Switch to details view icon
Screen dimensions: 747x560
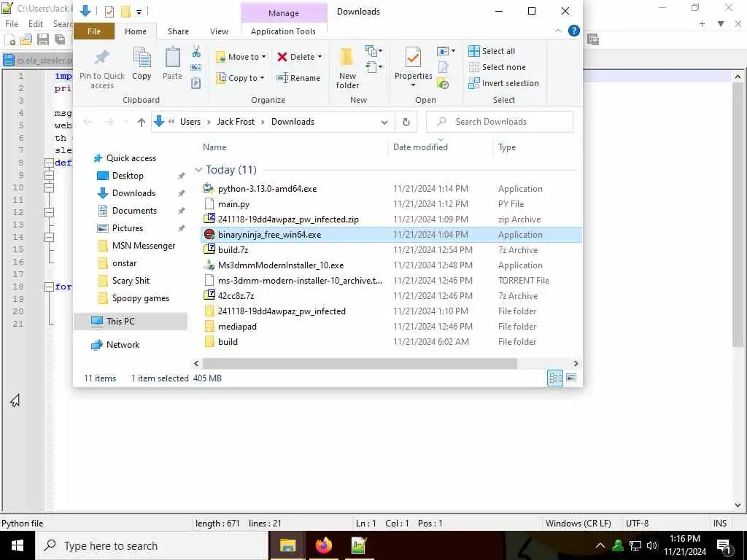555,378
